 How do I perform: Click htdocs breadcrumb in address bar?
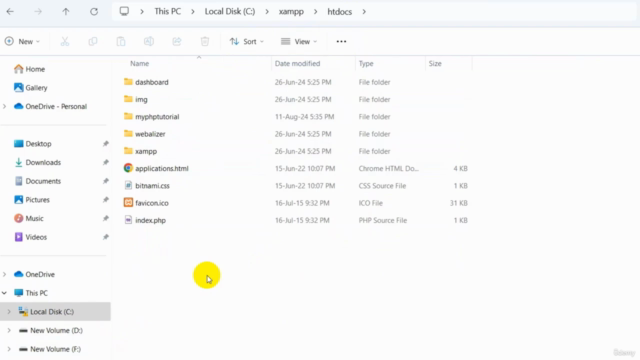pyautogui.click(x=340, y=11)
